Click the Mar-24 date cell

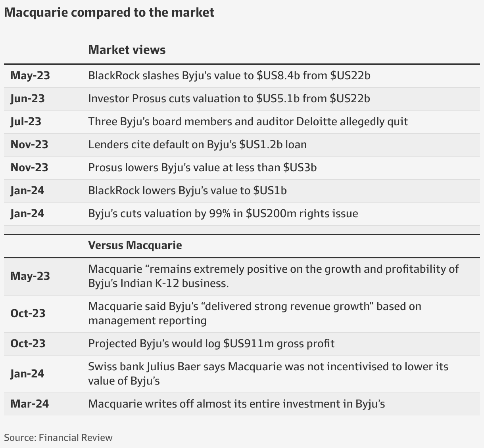tap(29, 404)
